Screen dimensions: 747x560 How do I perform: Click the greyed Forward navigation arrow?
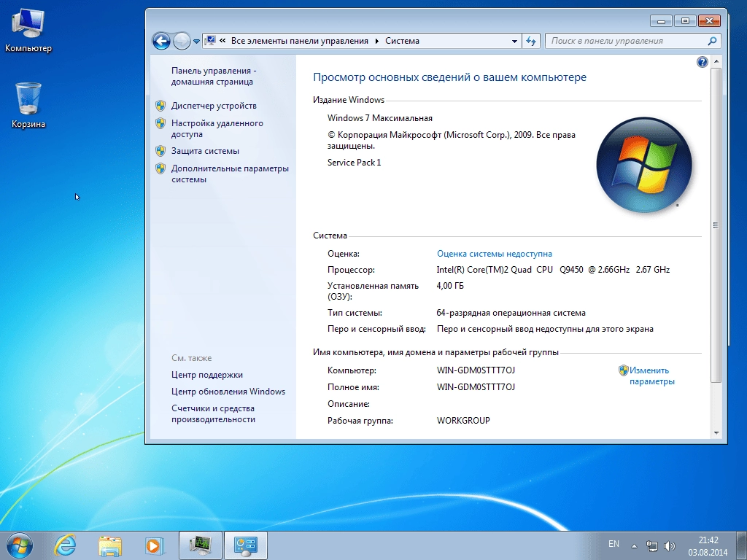click(x=182, y=41)
